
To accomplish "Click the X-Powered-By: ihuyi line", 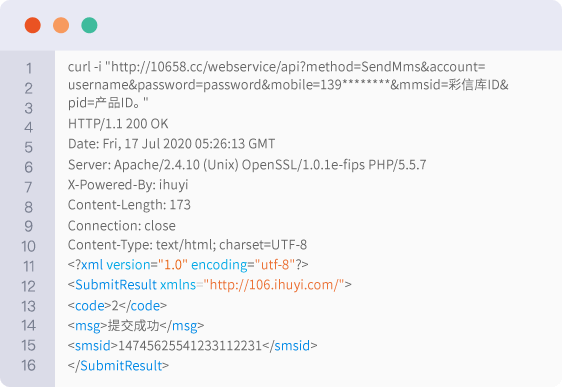I will tap(128, 185).
